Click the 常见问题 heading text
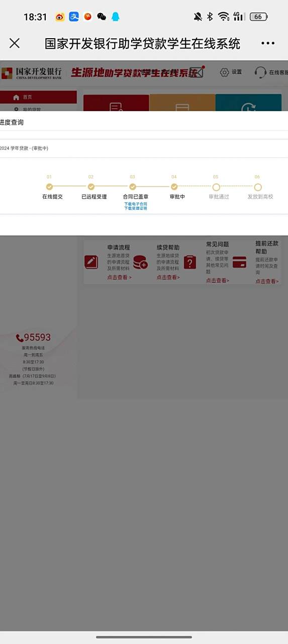 point(218,244)
